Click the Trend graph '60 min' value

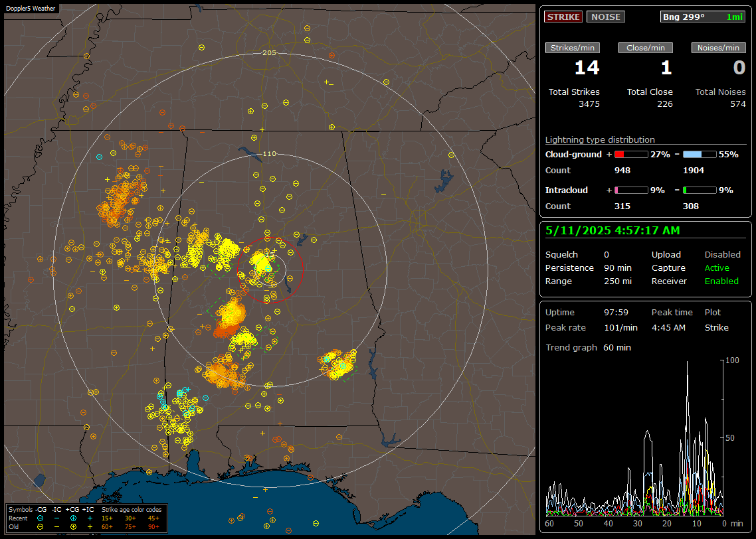coord(616,348)
